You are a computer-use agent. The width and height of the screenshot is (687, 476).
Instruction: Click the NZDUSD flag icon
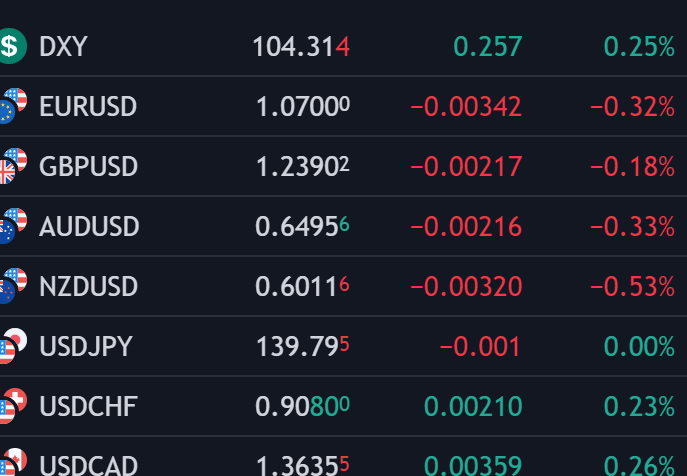[x=12, y=286]
